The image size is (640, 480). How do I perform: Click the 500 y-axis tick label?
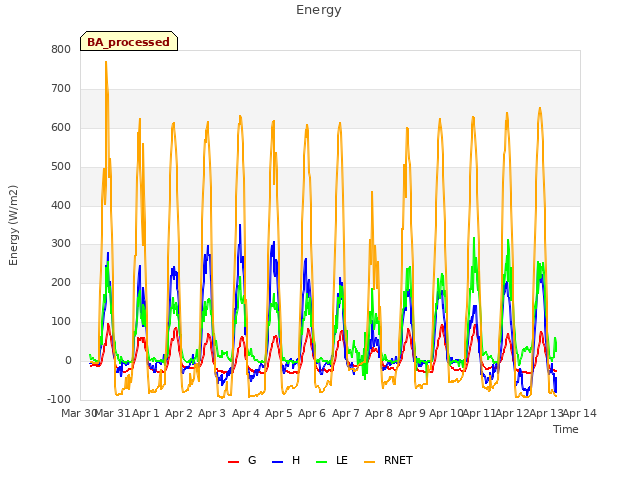click(x=61, y=167)
